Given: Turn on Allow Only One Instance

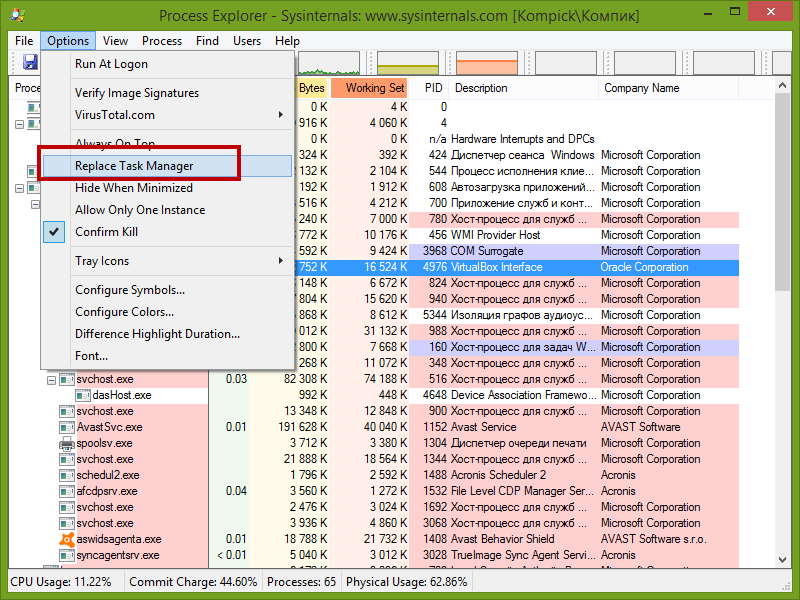Looking at the screenshot, I should pos(167,210).
